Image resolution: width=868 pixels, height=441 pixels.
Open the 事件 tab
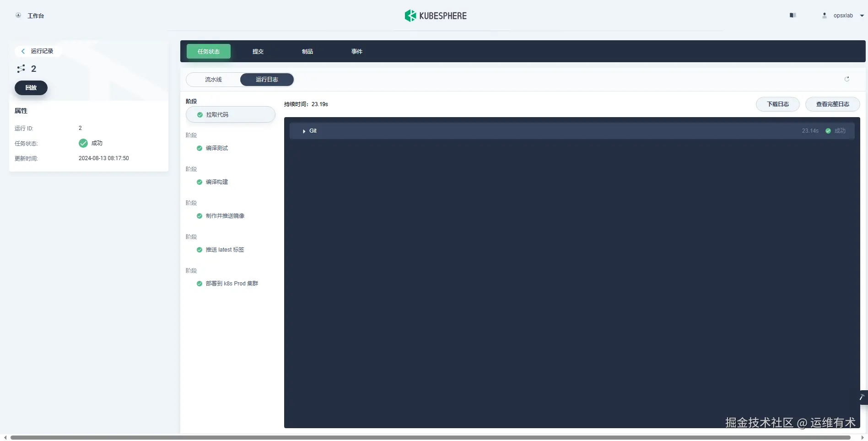point(356,51)
